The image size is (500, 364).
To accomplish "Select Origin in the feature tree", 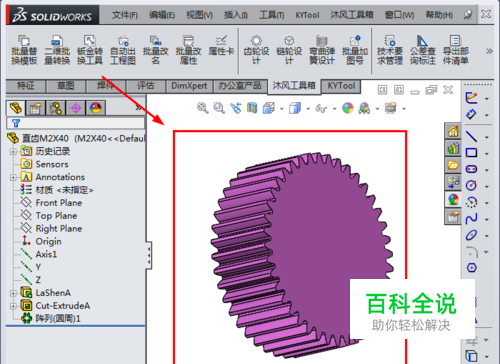I will (x=41, y=241).
